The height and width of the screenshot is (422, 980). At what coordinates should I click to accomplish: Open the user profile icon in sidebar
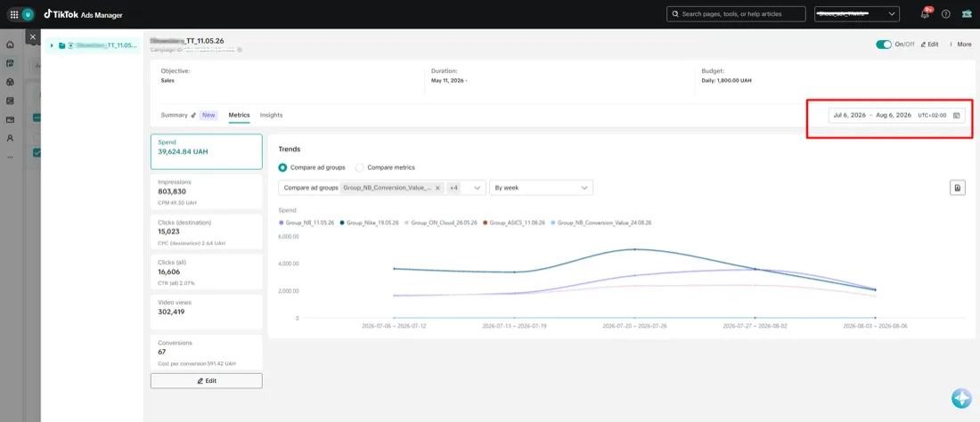(x=10, y=138)
